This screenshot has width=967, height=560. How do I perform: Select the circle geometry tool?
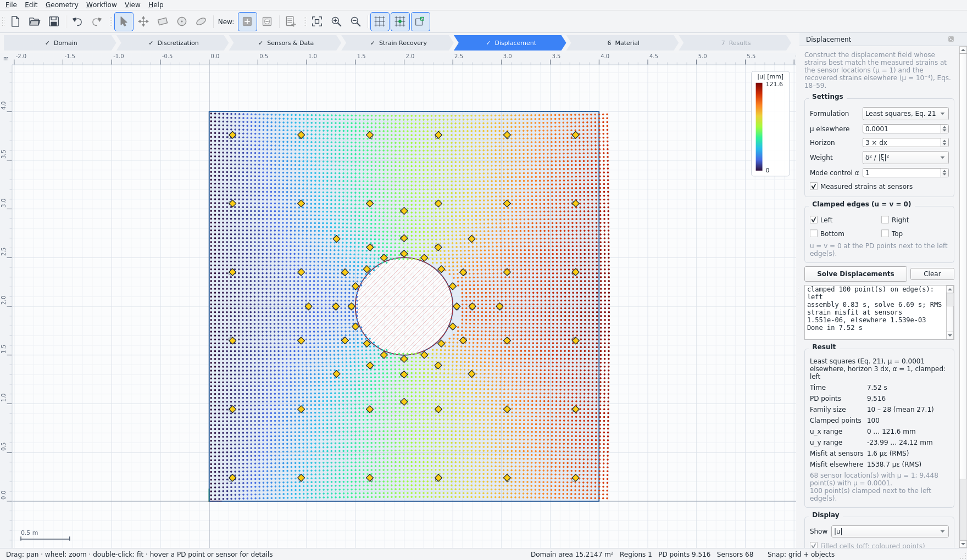point(182,21)
